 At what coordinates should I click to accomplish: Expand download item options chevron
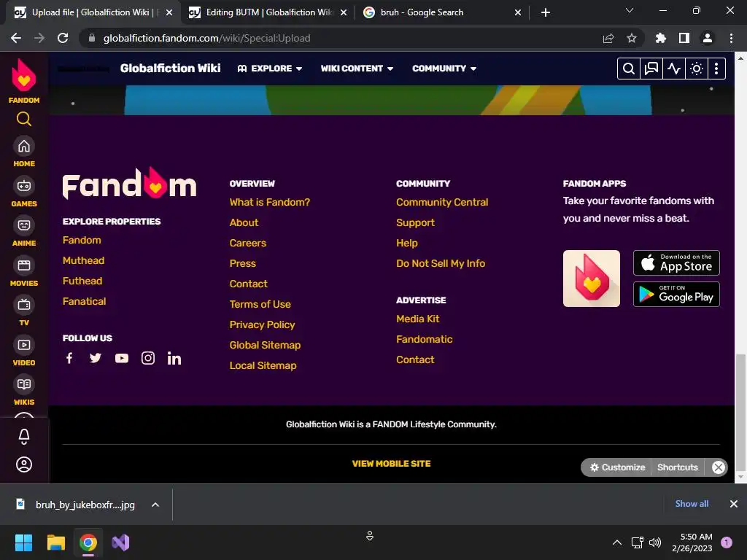pyautogui.click(x=155, y=505)
